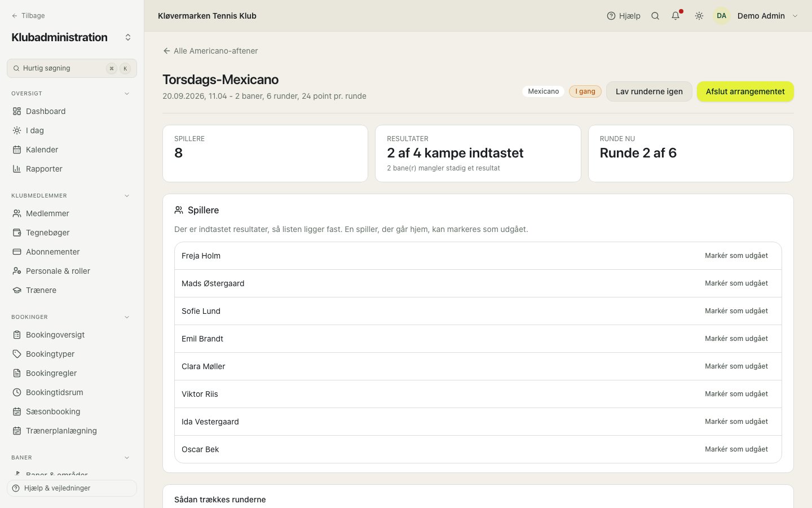This screenshot has width=812, height=508.
Task: Click the Bookingoversigt clipboard icon
Action: [17, 335]
